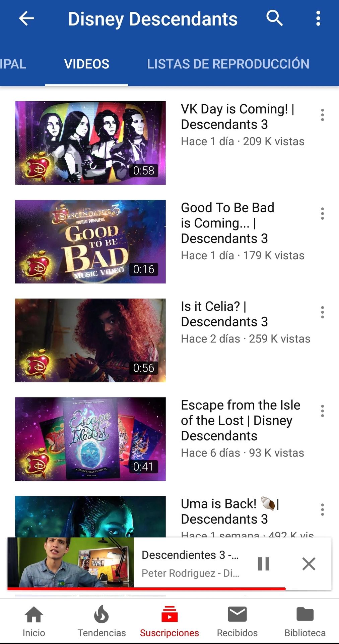Switch to Listas de Reproducción tab
The height and width of the screenshot is (644, 339).
[x=228, y=64]
